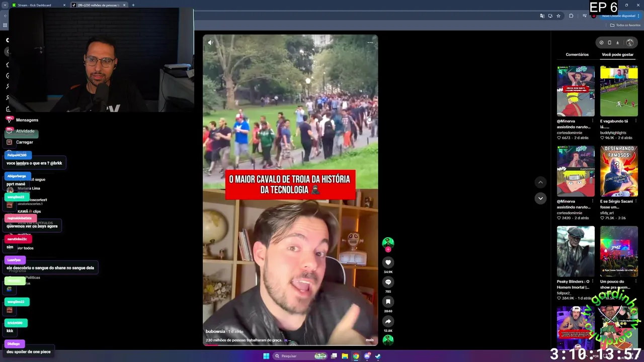The image size is (644, 362).
Task: Select the Você pode gostar tab
Action: click(617, 55)
